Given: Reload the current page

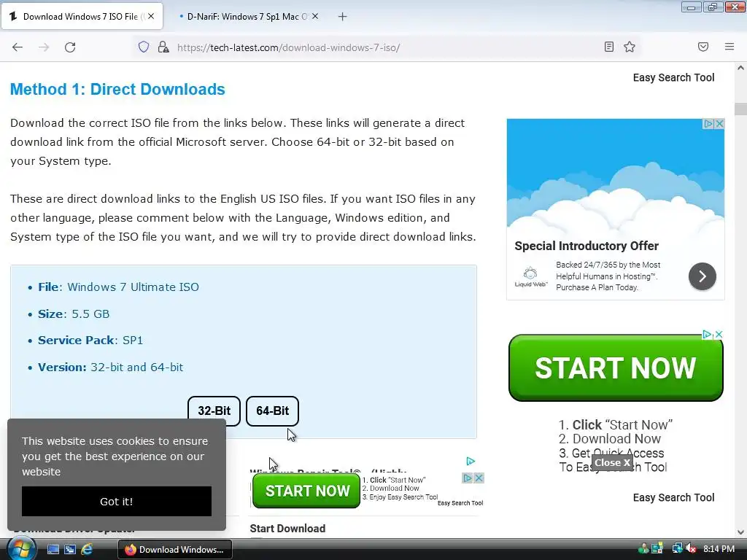Looking at the screenshot, I should coord(70,47).
